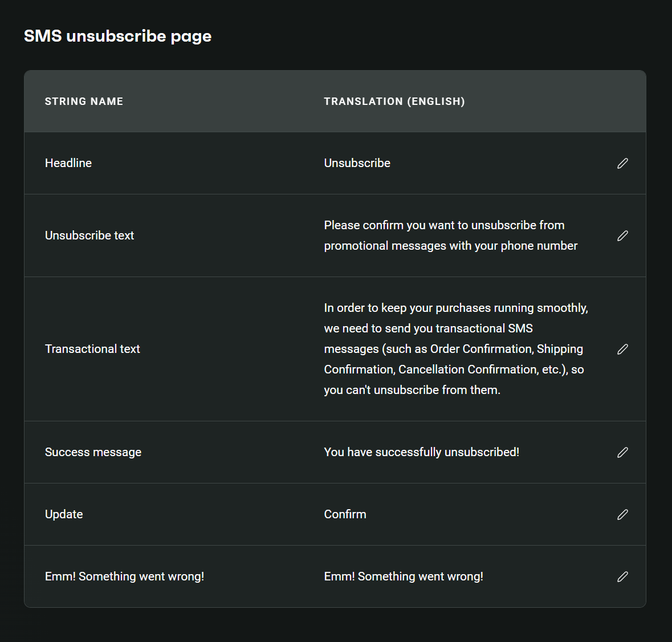This screenshot has width=672, height=642.
Task: Click 'You have successfully unsubscribed!' translation
Action: tap(421, 452)
